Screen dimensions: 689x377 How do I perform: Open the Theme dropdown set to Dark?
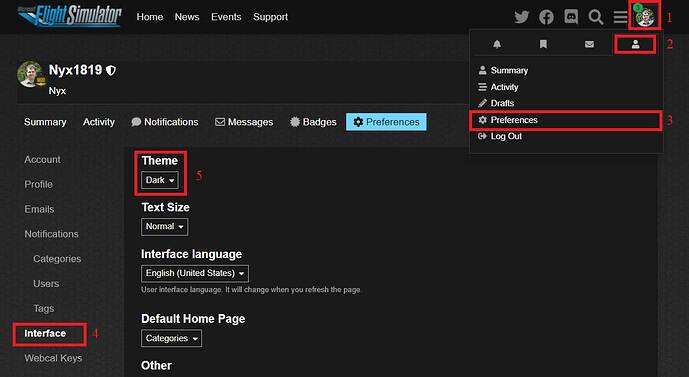[x=160, y=180]
